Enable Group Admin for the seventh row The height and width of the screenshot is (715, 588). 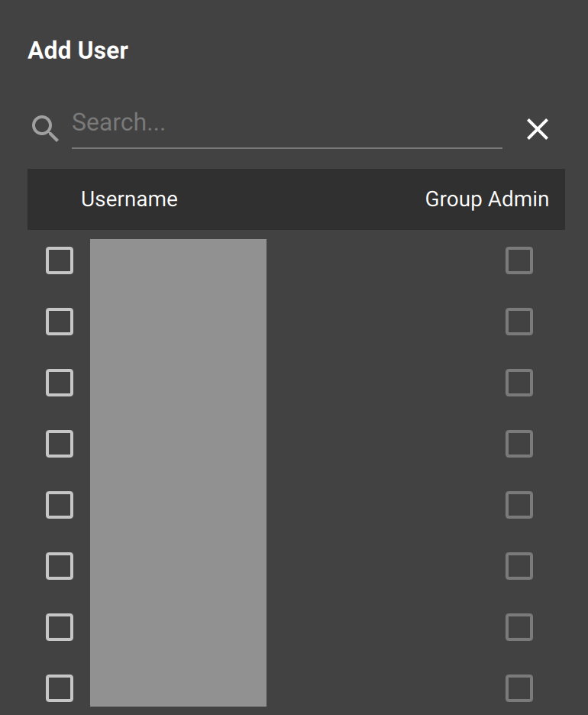click(x=519, y=627)
